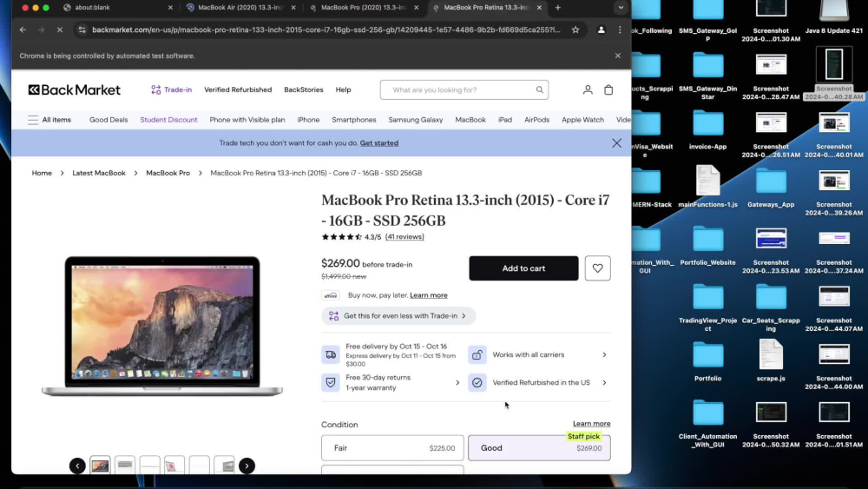Open Chrome profile icon in toolbar
The image size is (868, 489).
[x=602, y=30]
